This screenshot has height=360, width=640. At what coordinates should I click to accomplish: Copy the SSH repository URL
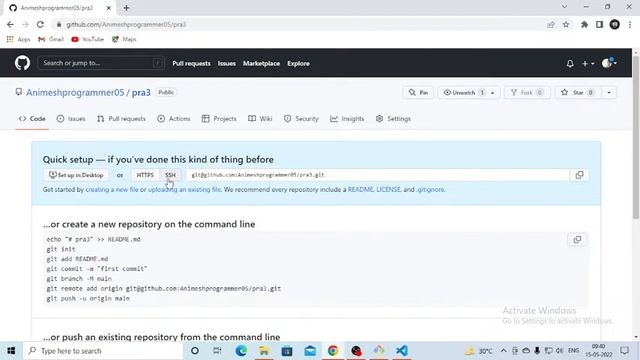[579, 175]
